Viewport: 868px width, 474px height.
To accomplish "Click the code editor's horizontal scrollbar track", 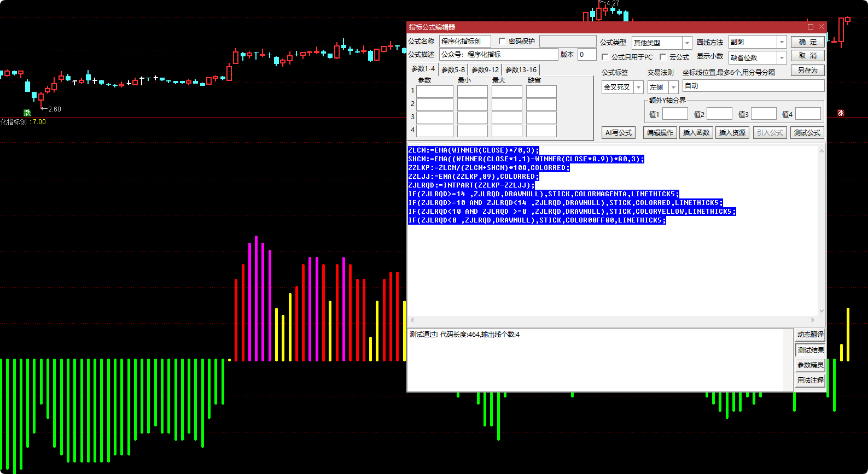I will click(613, 320).
